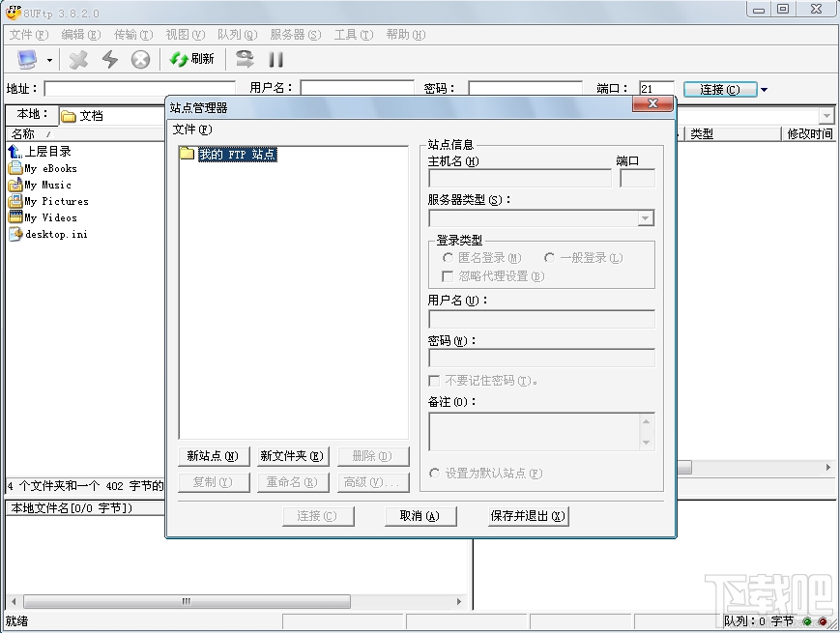This screenshot has width=840, height=633.
Task: Click the disconnect X toolbar icon
Action: tap(78, 60)
